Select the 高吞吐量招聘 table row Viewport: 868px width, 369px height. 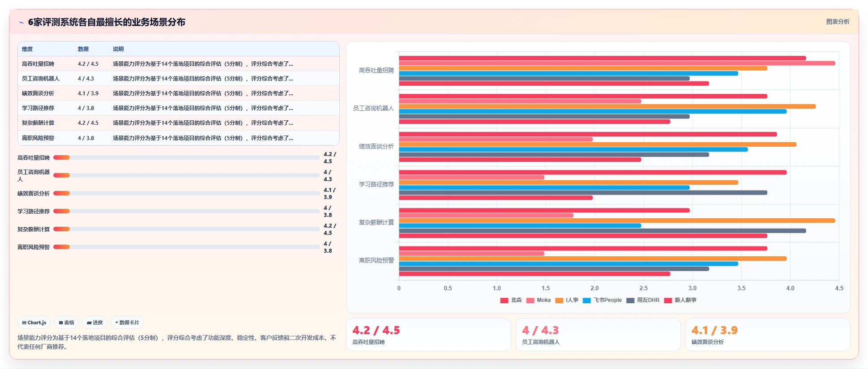(179, 64)
